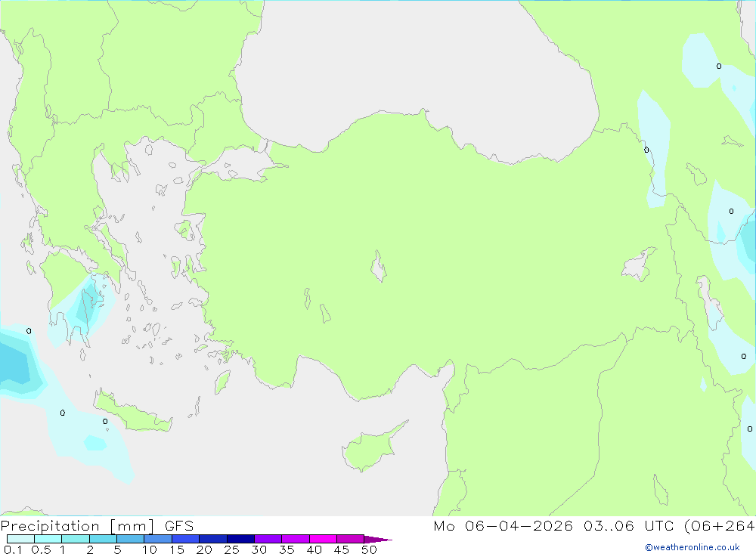Pick the 2–5 mm legend swatch

point(103,539)
